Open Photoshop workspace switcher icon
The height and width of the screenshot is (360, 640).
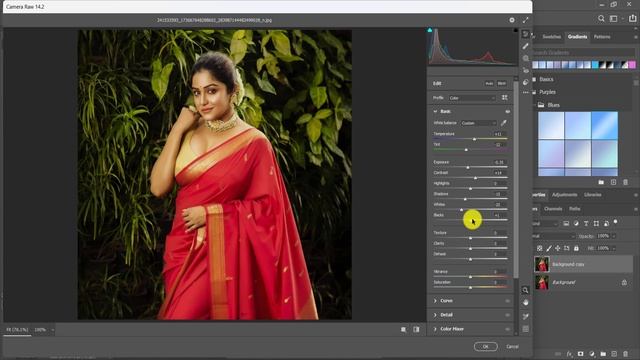coord(613,19)
